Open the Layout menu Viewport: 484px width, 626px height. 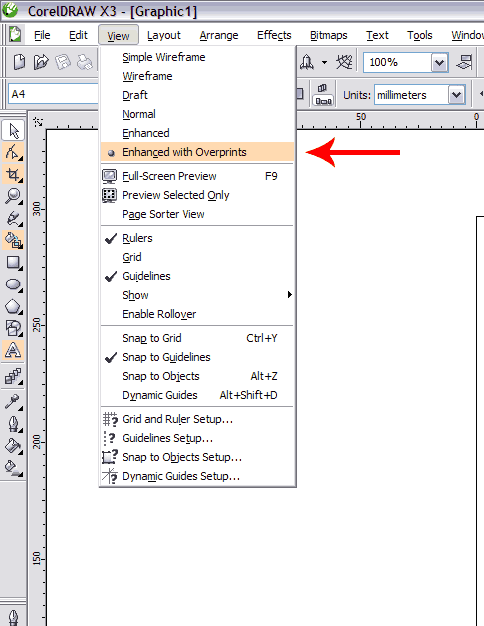tap(164, 35)
